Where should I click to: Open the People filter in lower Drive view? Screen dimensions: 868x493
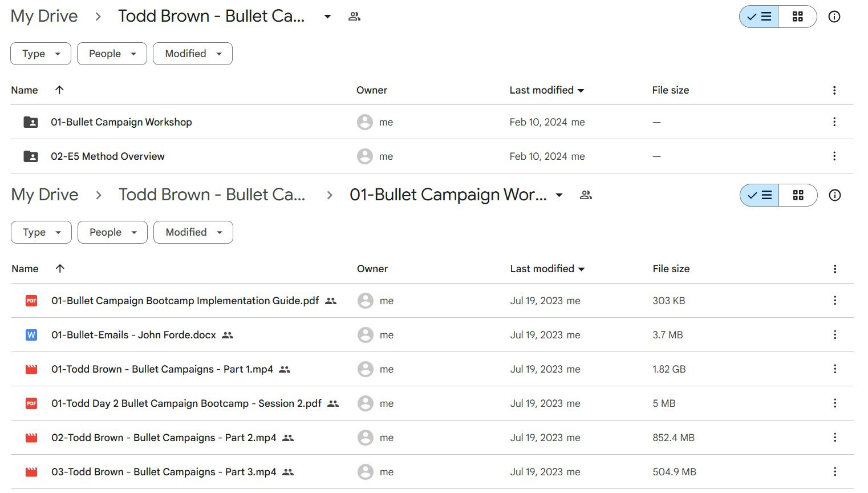(112, 232)
